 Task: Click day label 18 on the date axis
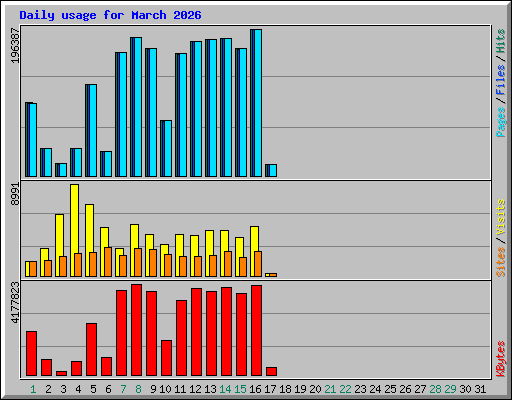(285, 389)
